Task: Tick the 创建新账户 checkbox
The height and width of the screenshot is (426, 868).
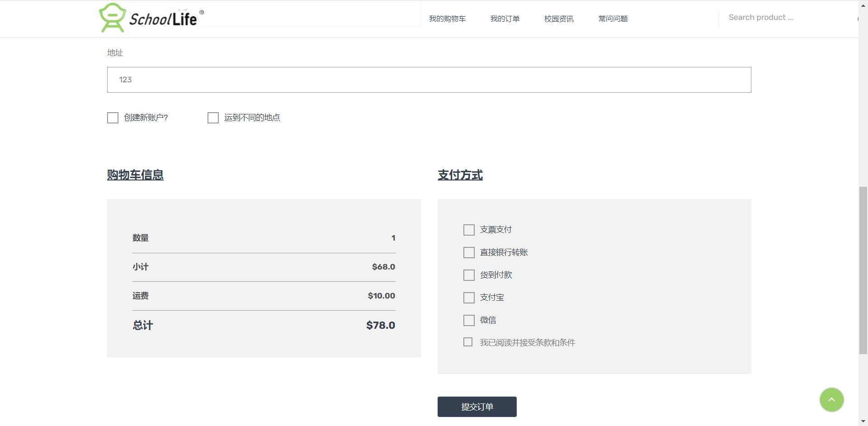Action: (x=113, y=118)
